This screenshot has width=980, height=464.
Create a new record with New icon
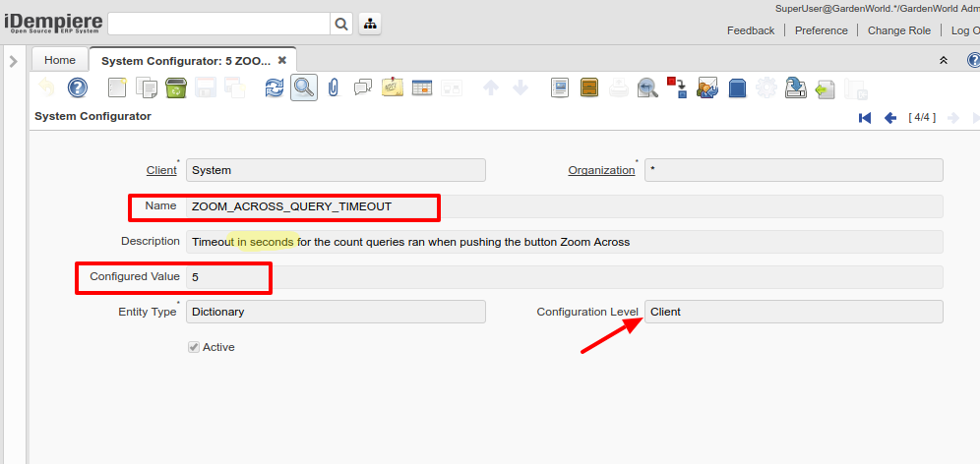click(118, 88)
